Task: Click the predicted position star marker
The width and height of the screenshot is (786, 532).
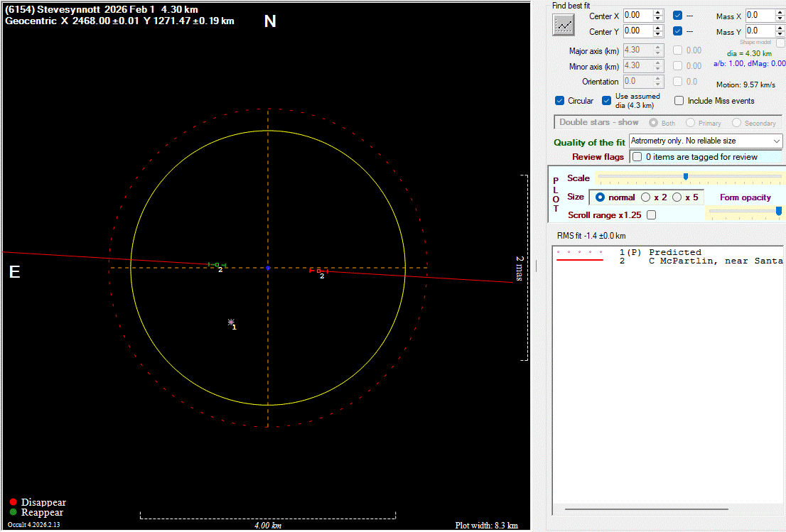Action: pyautogui.click(x=231, y=322)
